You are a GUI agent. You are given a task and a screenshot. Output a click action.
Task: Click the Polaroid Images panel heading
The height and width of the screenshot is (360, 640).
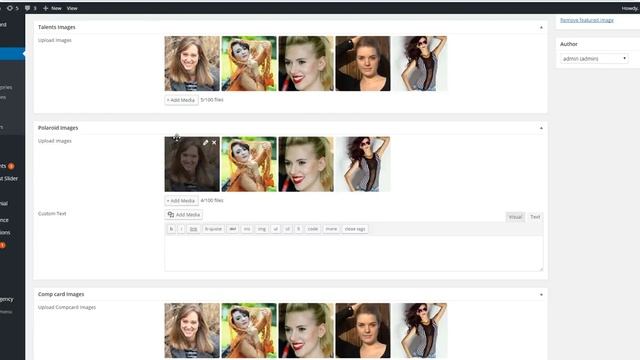pos(58,128)
